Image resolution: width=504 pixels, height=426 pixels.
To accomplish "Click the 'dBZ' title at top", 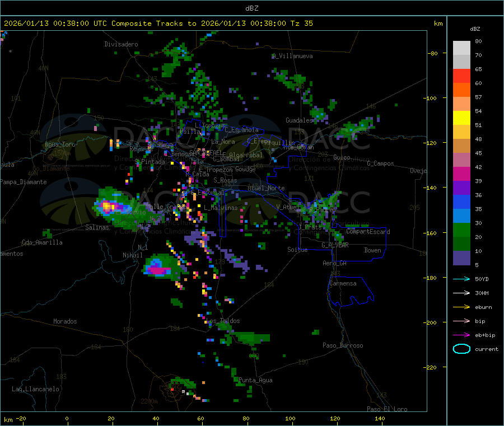I will coord(251,8).
